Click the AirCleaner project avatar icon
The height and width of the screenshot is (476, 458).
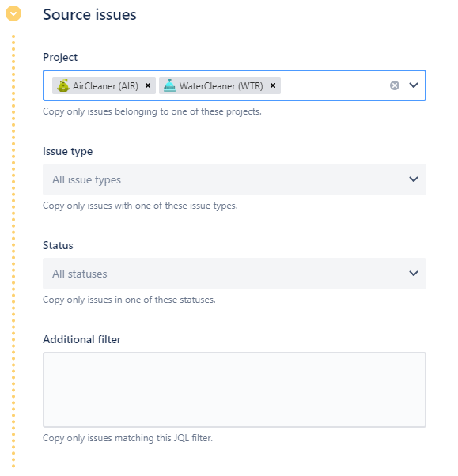point(63,85)
